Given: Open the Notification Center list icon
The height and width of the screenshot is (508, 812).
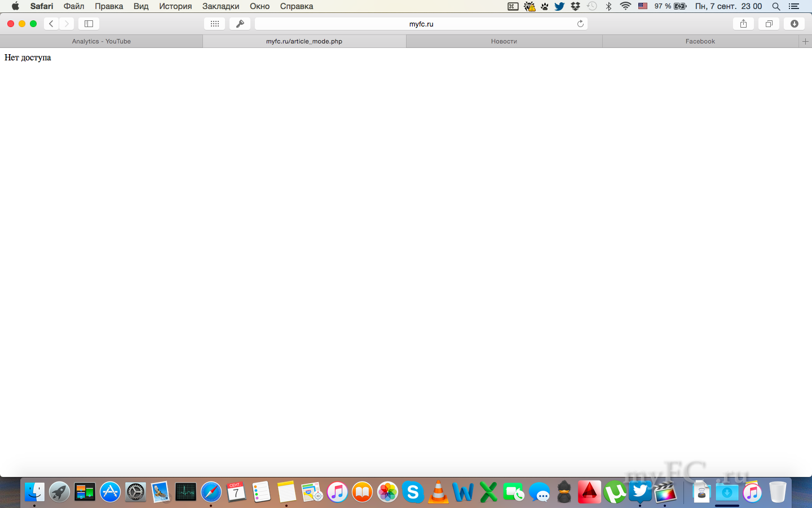Looking at the screenshot, I should point(794,6).
